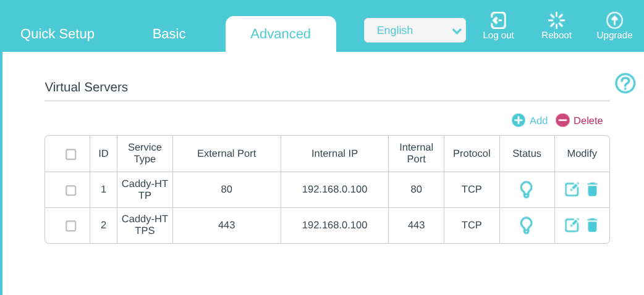
Task: Toggle status bulb for port 443 entry
Action: pos(526,225)
